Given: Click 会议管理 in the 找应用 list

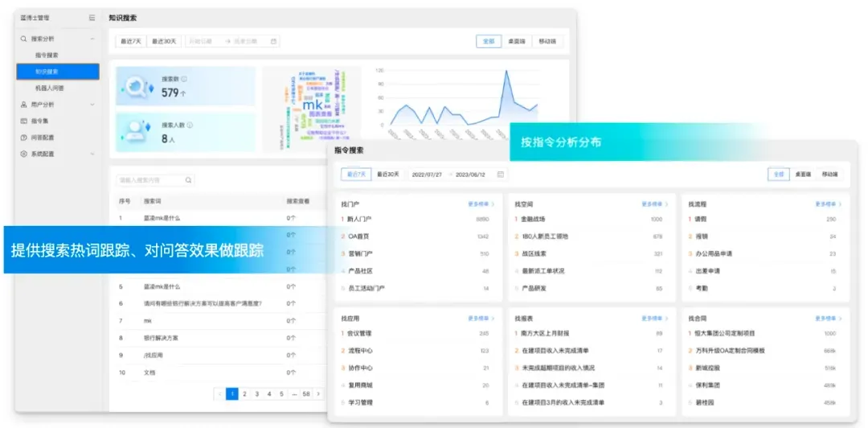Looking at the screenshot, I should pyautogui.click(x=359, y=334).
